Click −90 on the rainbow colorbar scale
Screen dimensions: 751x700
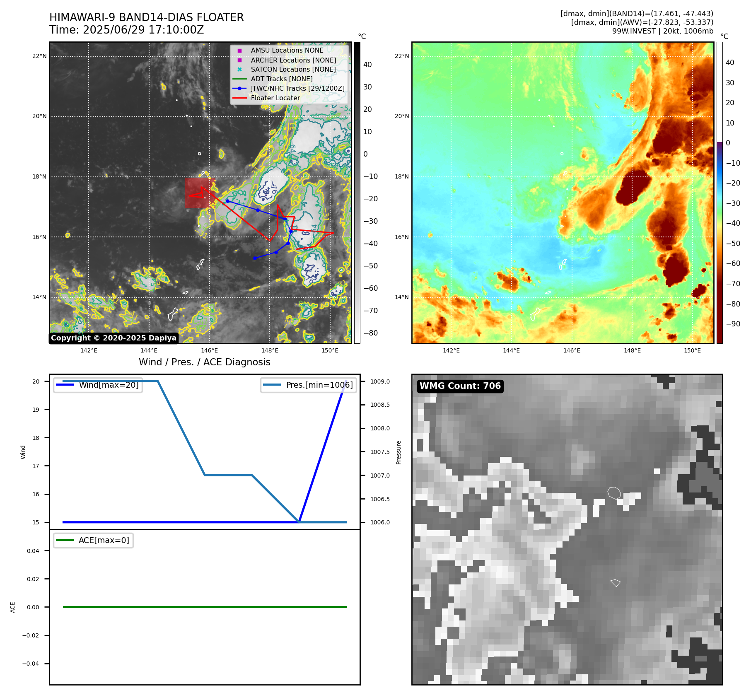[x=733, y=324]
